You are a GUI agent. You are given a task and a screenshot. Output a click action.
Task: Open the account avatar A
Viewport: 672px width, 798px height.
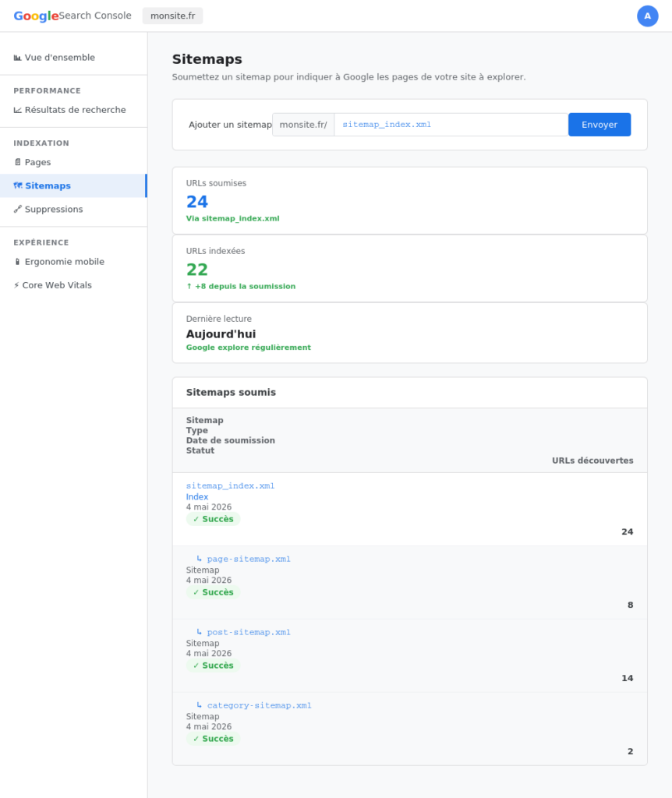[648, 16]
